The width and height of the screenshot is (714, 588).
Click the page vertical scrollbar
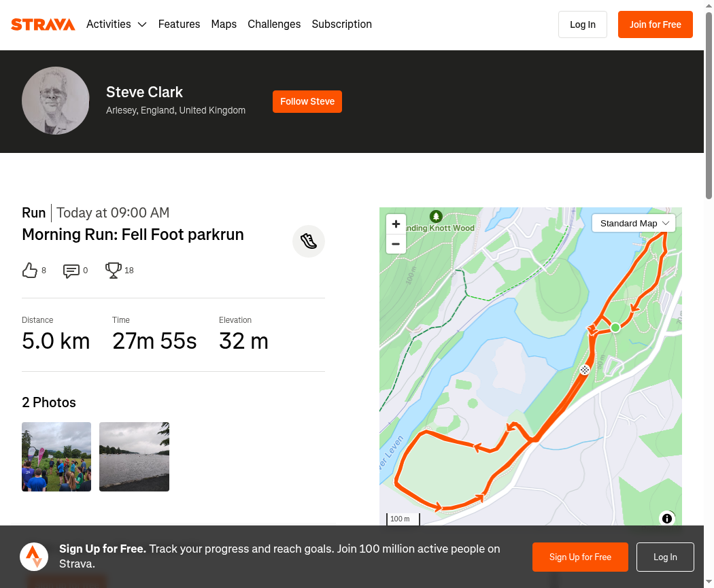pos(709,105)
